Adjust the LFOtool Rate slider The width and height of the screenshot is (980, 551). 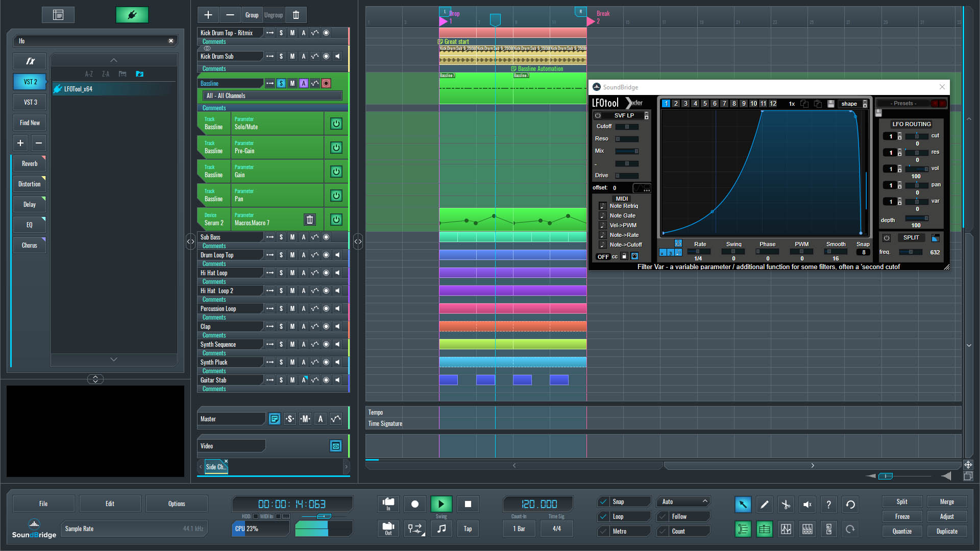tap(698, 251)
